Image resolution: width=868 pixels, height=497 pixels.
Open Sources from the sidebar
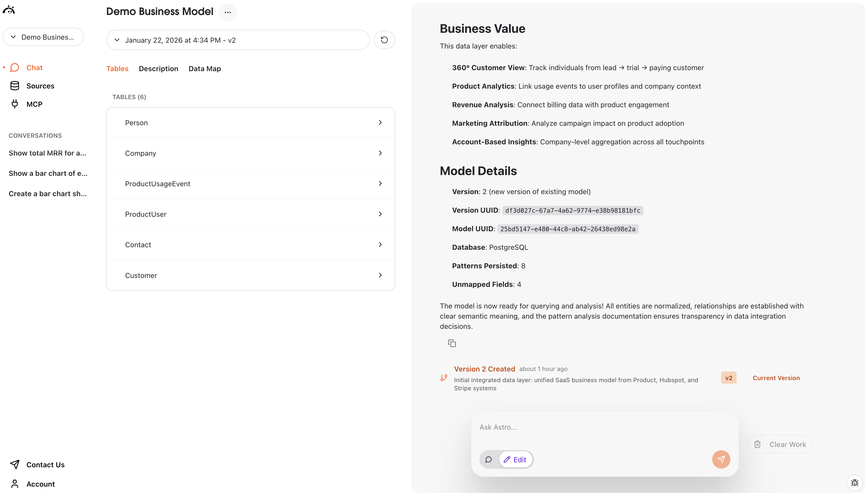40,86
